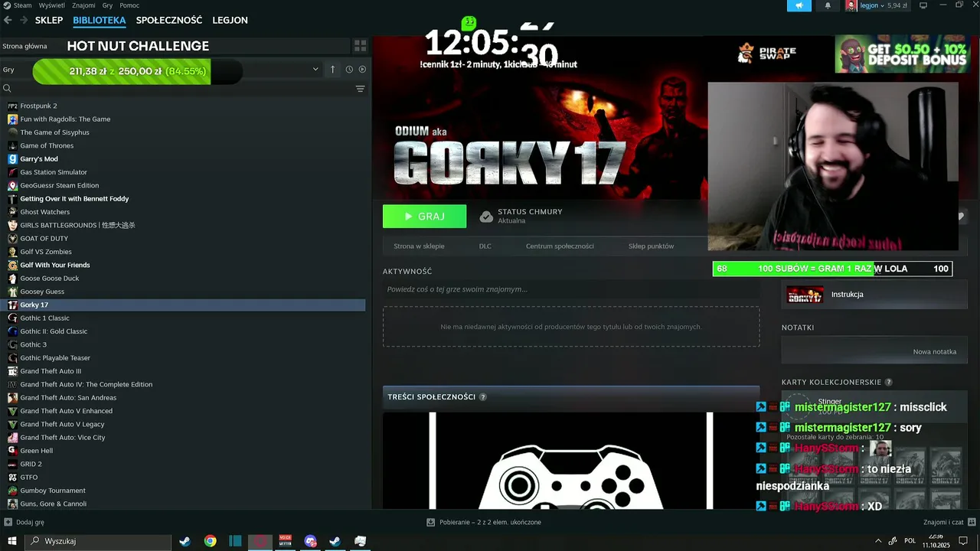The height and width of the screenshot is (551, 980).
Task: Enter Big Picture mode via monitor icon
Action: pos(923,5)
